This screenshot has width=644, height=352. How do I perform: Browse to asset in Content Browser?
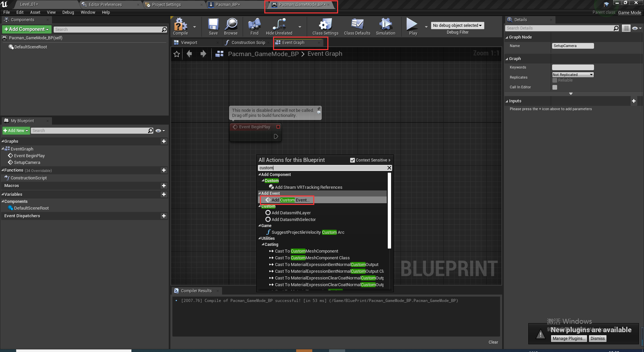coord(231,26)
